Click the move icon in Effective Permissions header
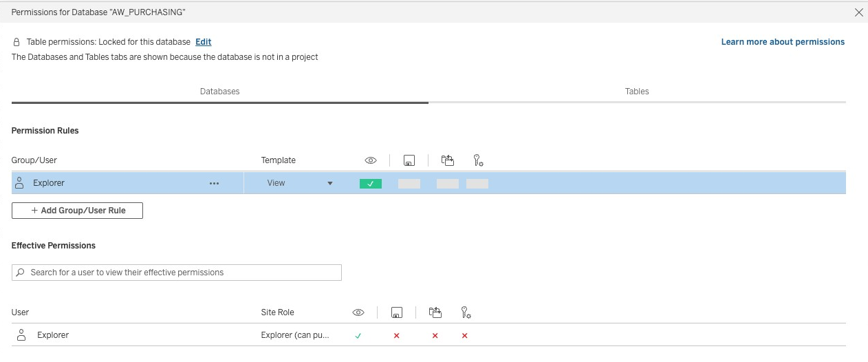Viewport: 868px width, 362px height. point(435,313)
